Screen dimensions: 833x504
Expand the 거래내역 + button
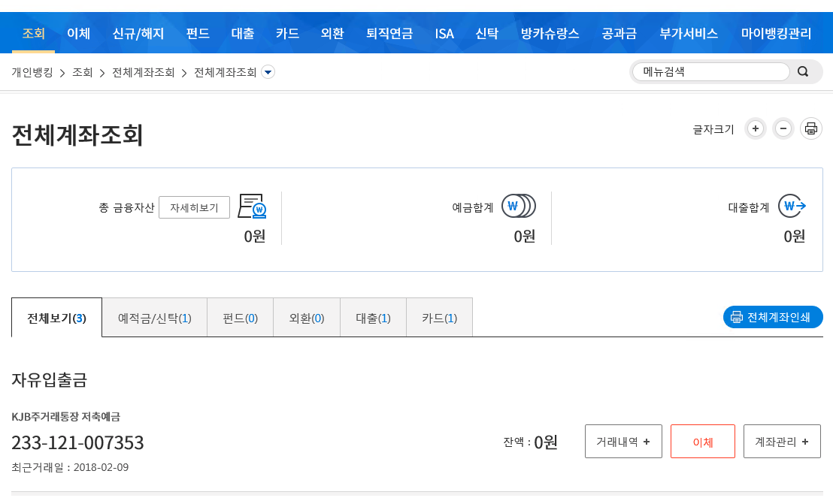[623, 442]
